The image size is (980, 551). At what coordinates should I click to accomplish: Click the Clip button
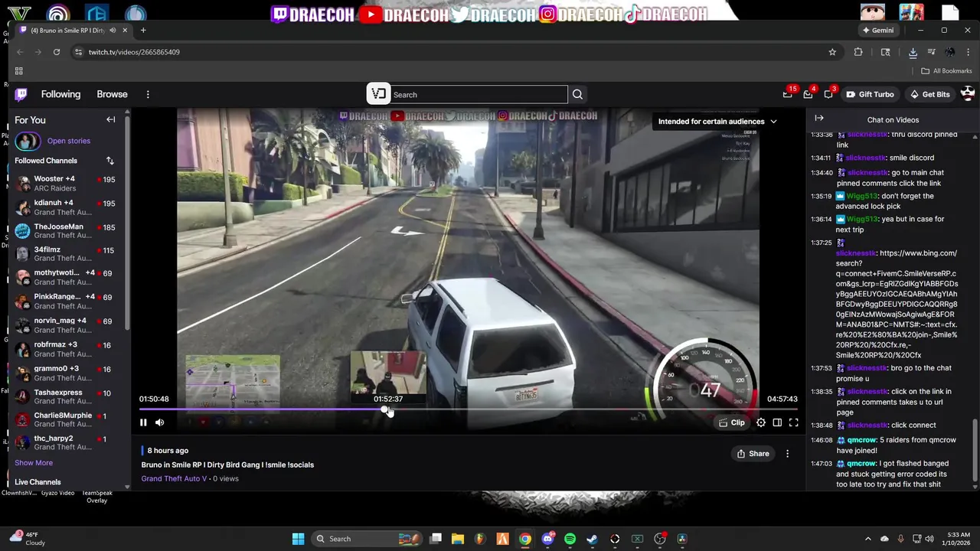(x=732, y=422)
